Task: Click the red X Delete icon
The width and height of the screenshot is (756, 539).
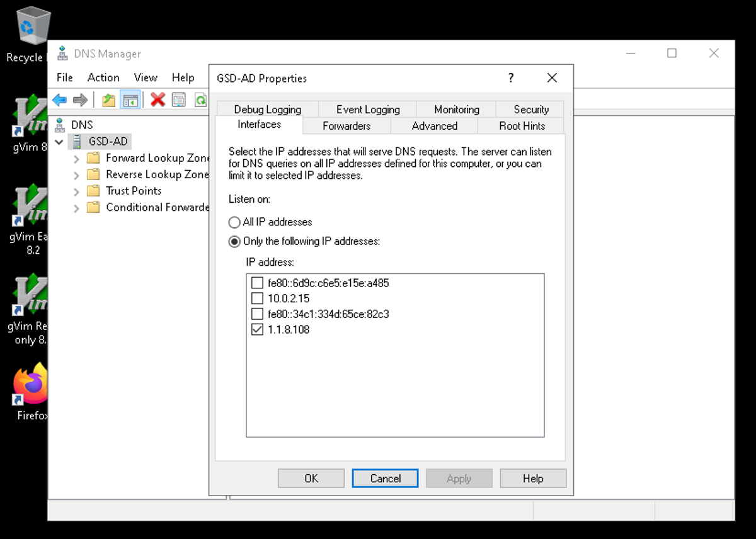Action: 157,99
